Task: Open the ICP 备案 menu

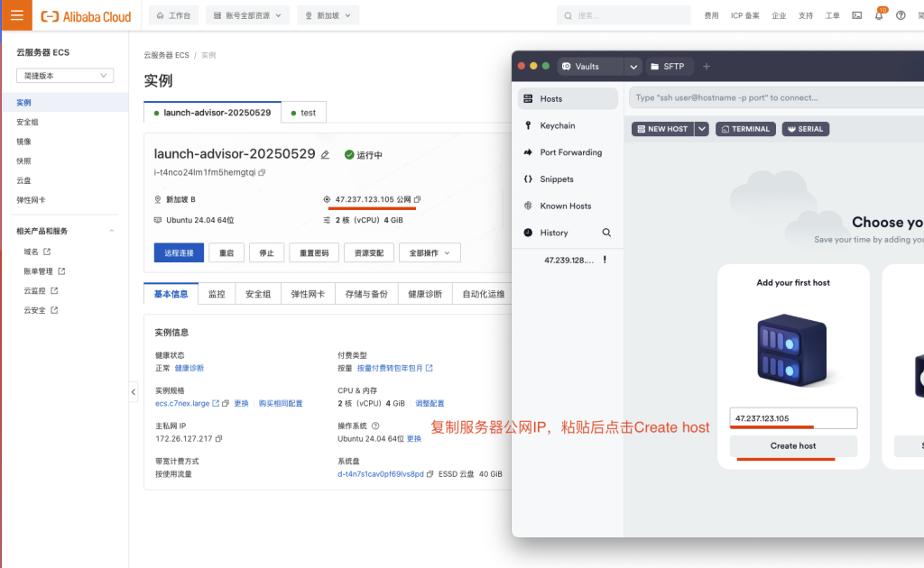Action: tap(744, 15)
